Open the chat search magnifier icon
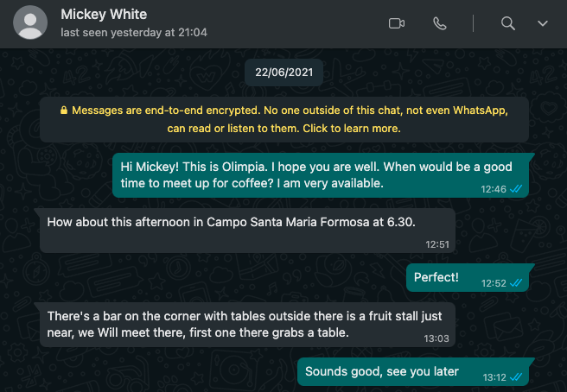Viewport: 567px width, 392px height. tap(508, 24)
